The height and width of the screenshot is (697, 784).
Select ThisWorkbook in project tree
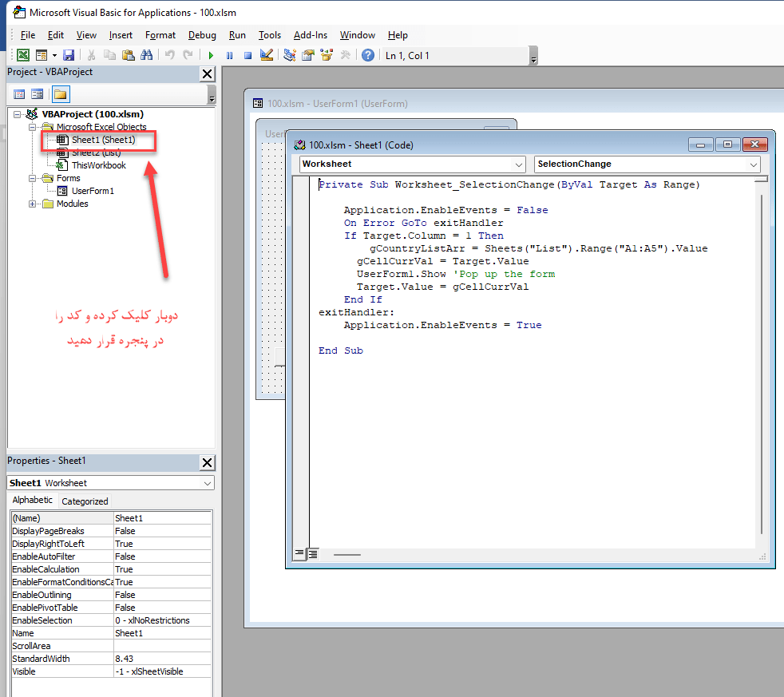(98, 165)
